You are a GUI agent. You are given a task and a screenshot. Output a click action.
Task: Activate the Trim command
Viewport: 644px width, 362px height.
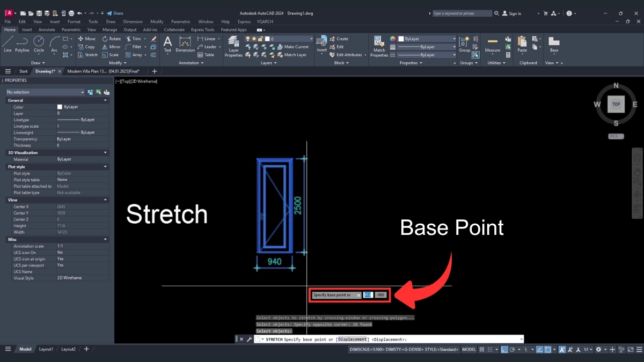pyautogui.click(x=133, y=39)
